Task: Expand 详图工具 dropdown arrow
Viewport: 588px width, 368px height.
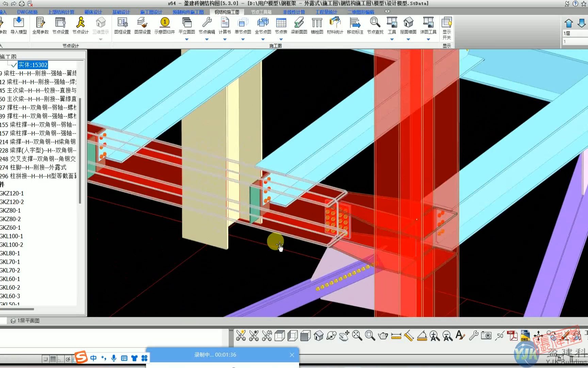Action: pos(428,39)
